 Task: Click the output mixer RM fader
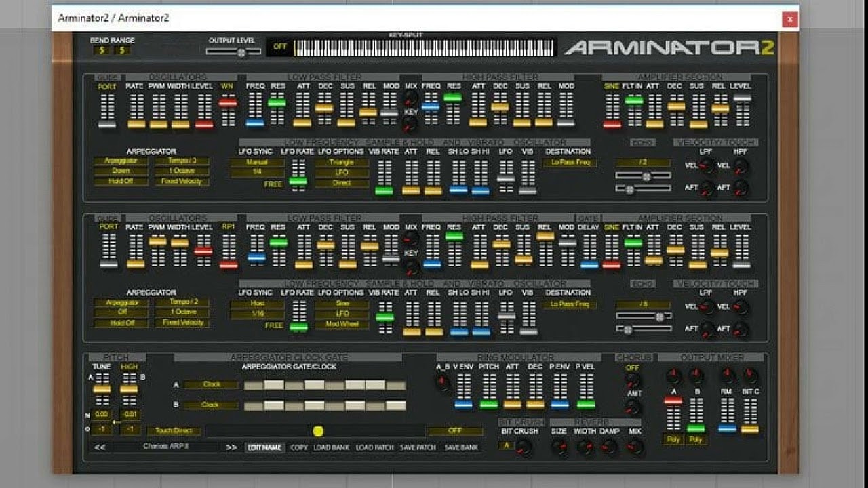click(x=727, y=415)
